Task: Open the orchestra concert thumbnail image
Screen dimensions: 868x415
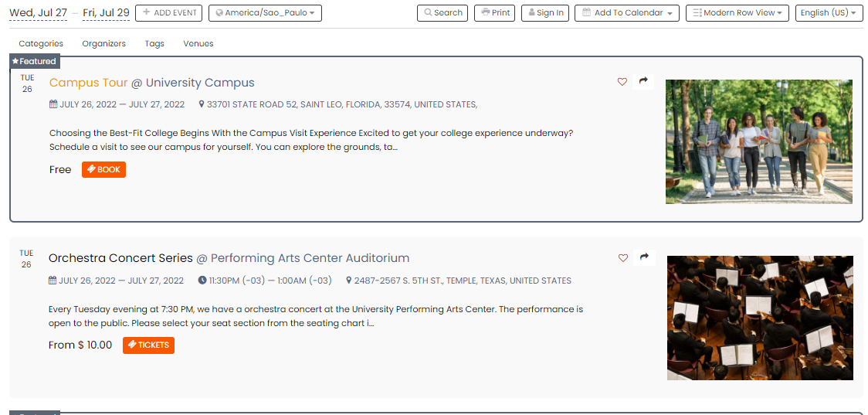Action: 760,318
